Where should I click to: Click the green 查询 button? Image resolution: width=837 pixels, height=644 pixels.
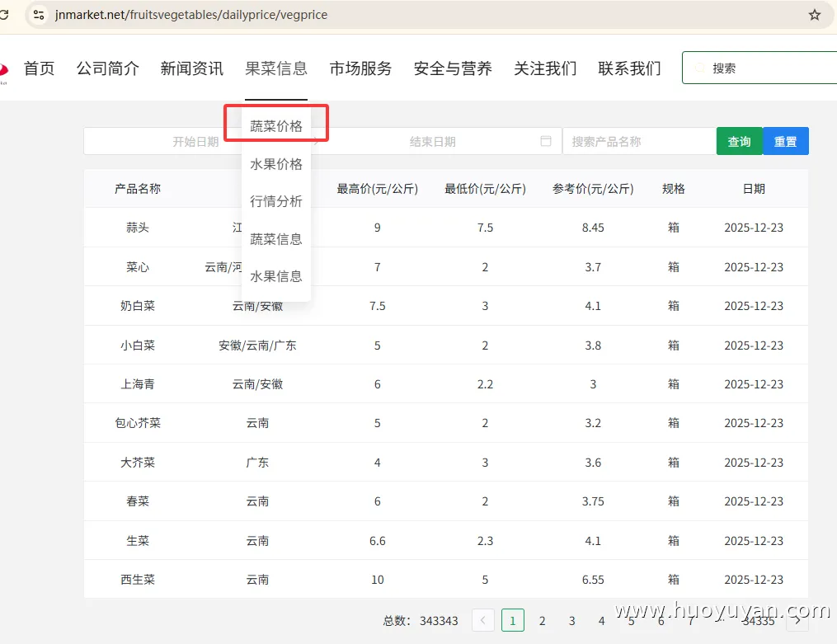[x=740, y=141]
